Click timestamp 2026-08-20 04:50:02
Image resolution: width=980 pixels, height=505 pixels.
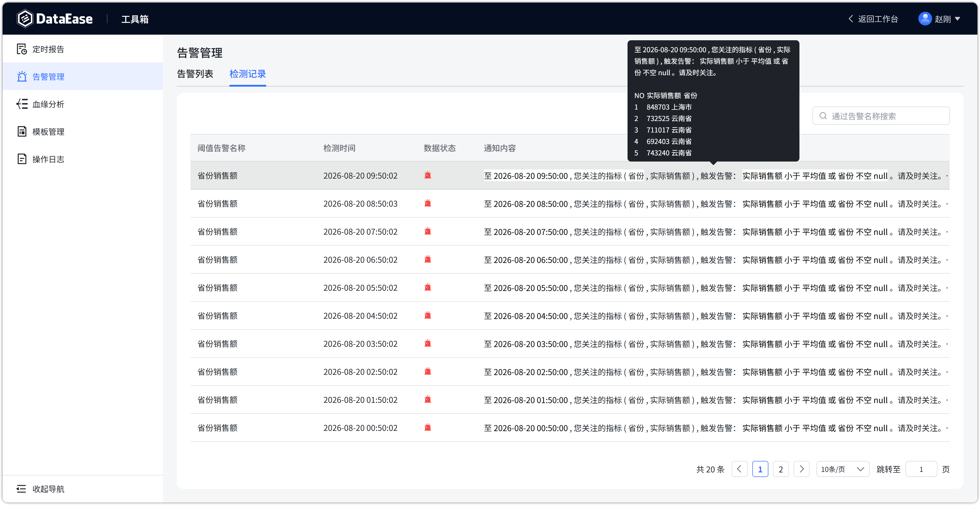(x=360, y=316)
